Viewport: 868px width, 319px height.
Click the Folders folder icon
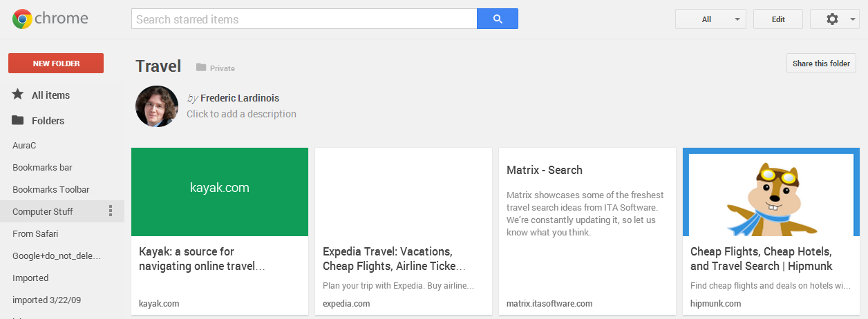pos(18,120)
